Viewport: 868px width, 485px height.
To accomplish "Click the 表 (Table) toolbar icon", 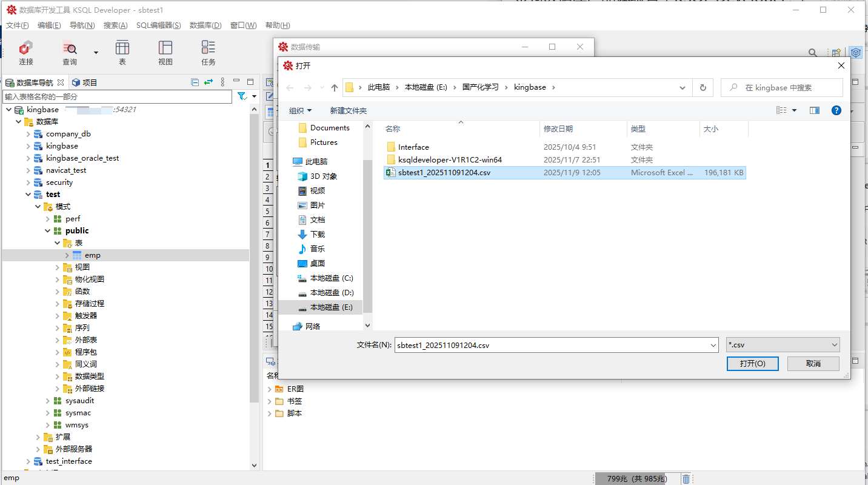I will (x=122, y=52).
